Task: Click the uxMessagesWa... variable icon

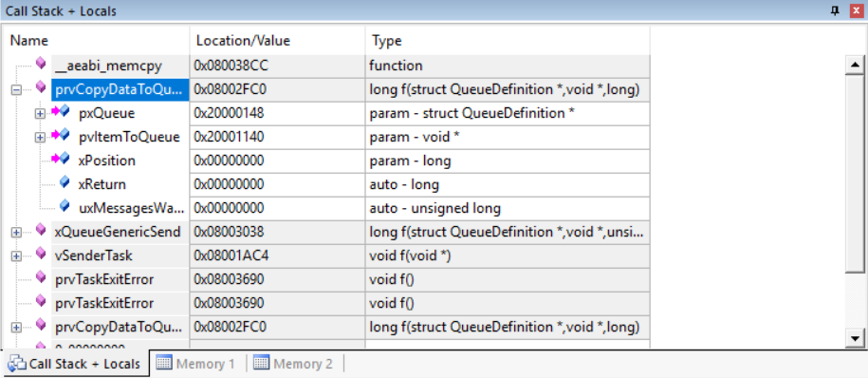Action: [x=65, y=206]
